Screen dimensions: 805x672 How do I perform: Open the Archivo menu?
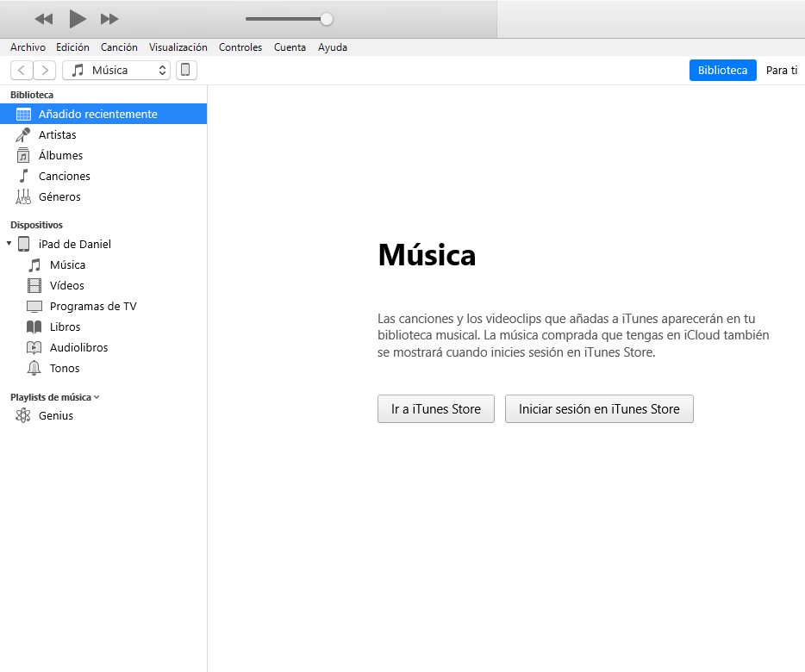(x=28, y=47)
